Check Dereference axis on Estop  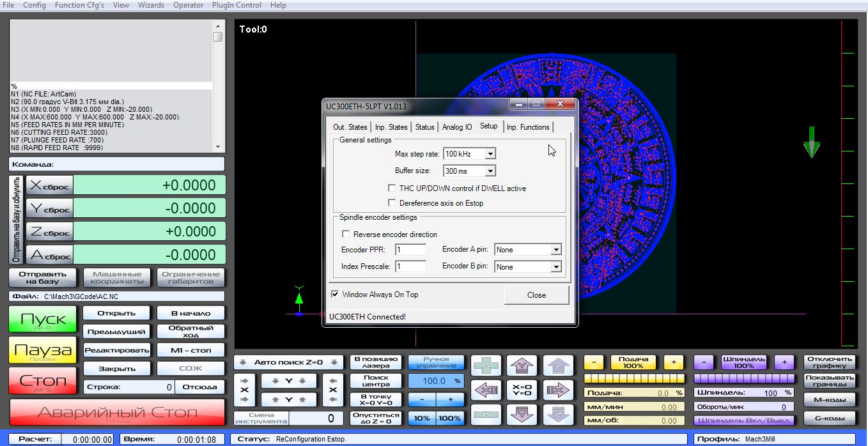(x=392, y=203)
